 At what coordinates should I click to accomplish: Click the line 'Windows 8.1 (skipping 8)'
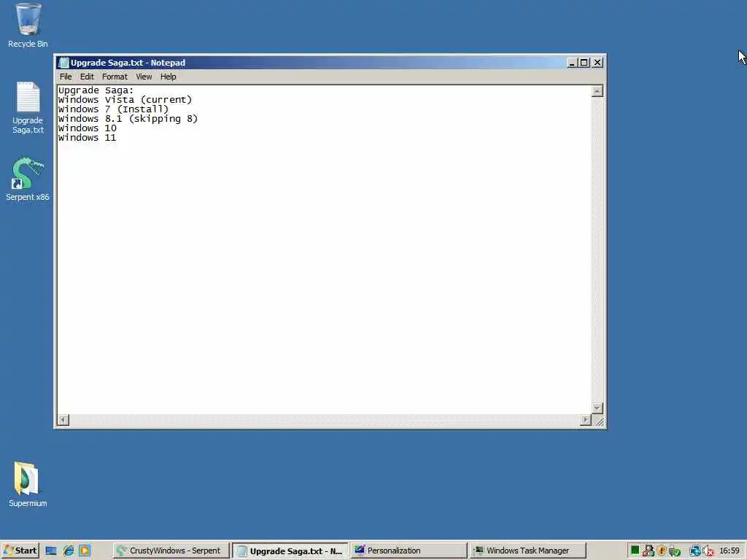coord(128,119)
